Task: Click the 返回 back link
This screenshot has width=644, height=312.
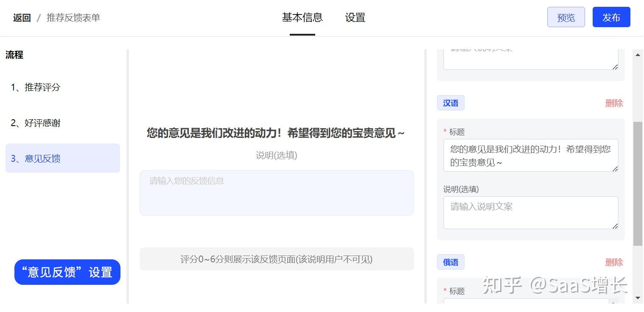Action: click(22, 18)
